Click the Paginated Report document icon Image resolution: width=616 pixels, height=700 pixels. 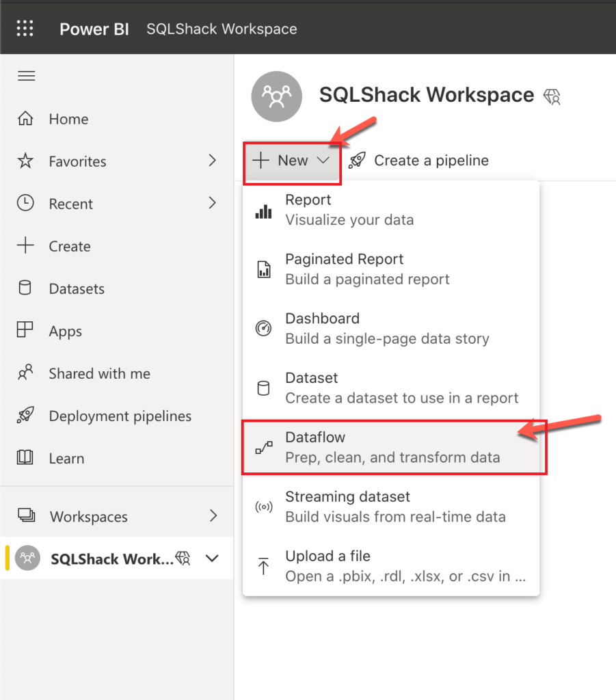(x=264, y=269)
